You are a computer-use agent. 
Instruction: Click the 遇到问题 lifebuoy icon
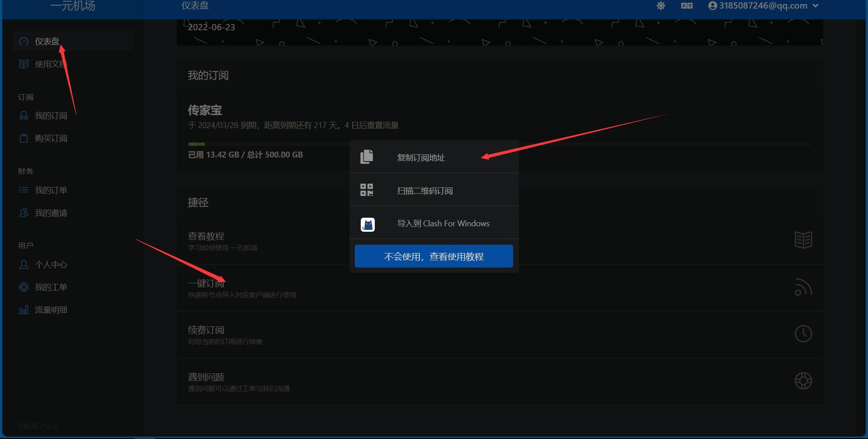point(803,381)
